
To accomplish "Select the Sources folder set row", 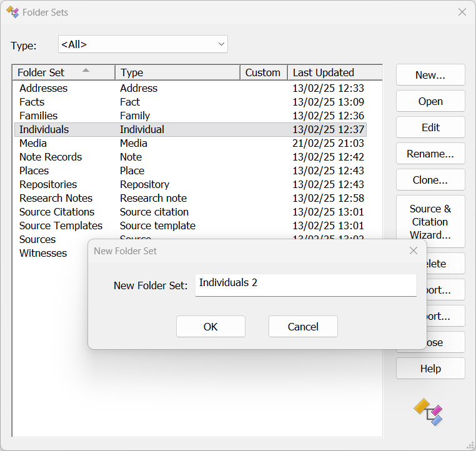I will pyautogui.click(x=37, y=239).
